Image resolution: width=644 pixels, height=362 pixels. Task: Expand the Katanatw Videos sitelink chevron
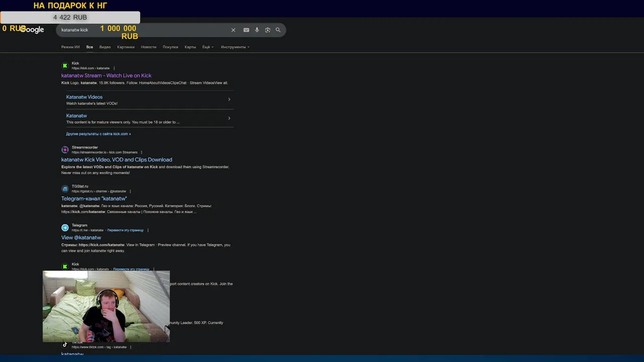(x=229, y=99)
